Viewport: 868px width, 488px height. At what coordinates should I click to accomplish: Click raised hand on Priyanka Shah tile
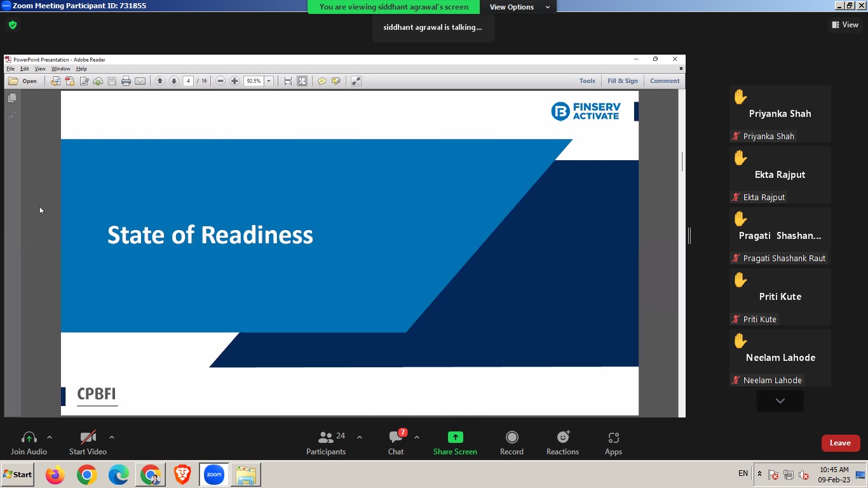coord(740,97)
